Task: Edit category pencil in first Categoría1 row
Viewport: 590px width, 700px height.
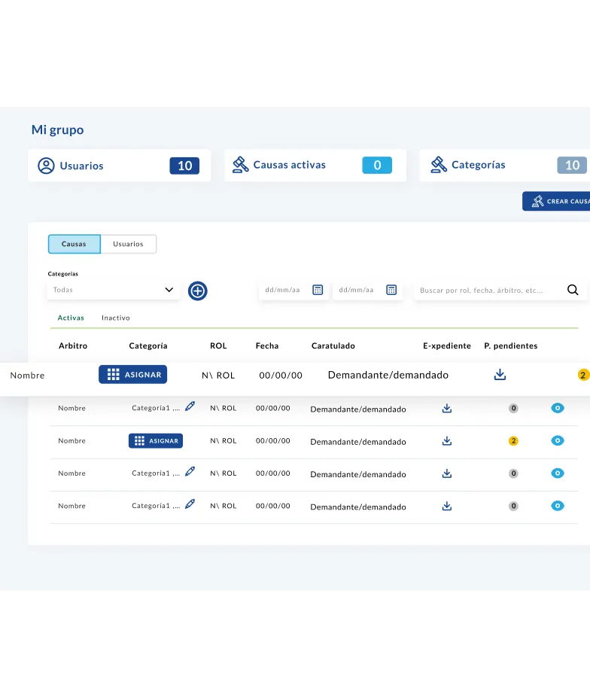Action: pyautogui.click(x=190, y=406)
